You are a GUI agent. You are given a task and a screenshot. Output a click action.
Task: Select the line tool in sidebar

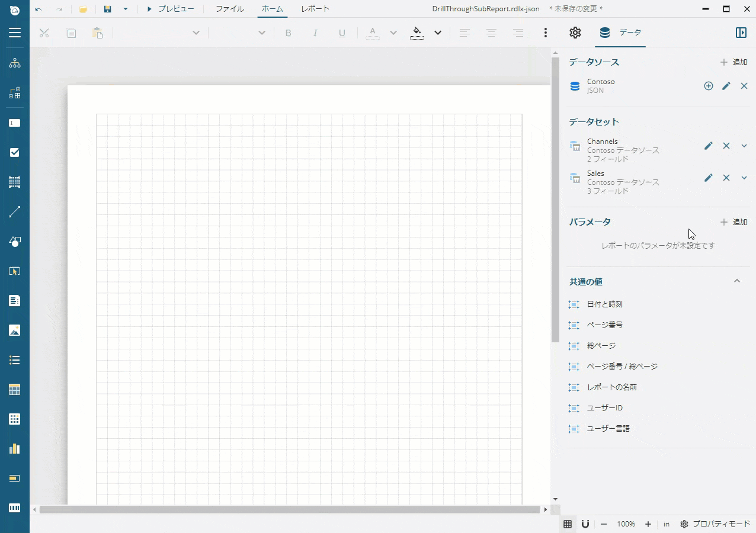(14, 212)
